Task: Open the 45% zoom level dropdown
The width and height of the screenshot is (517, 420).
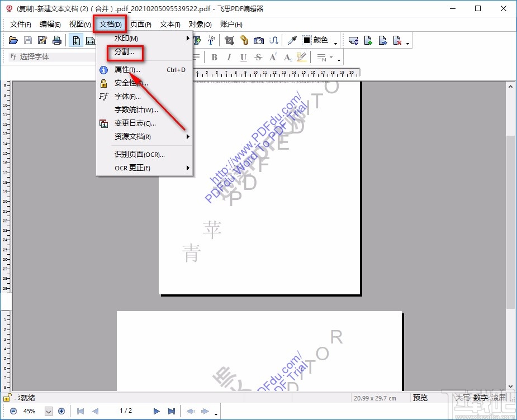Action: pyautogui.click(x=49, y=411)
